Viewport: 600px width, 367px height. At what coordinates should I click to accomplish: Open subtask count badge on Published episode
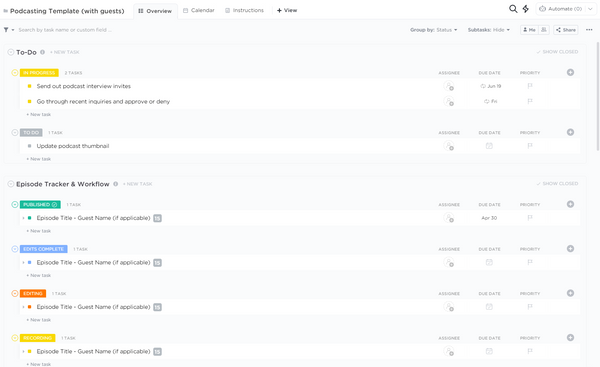157,218
